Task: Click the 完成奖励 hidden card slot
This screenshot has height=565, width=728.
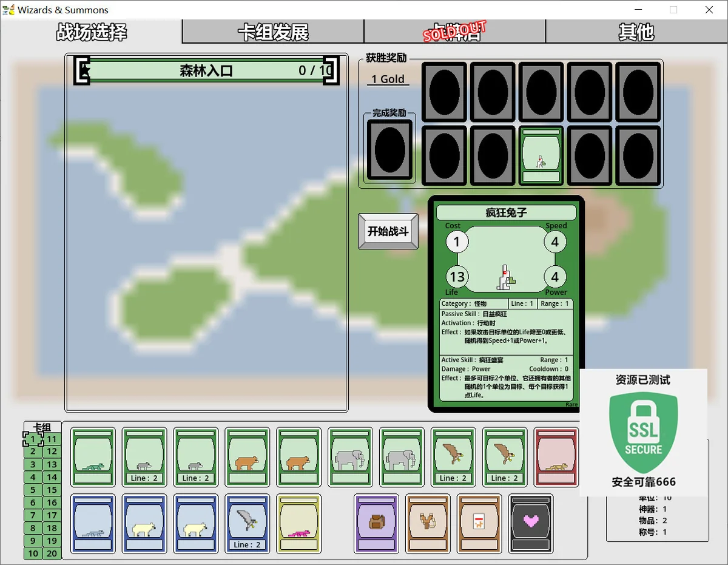Action: tap(389, 149)
